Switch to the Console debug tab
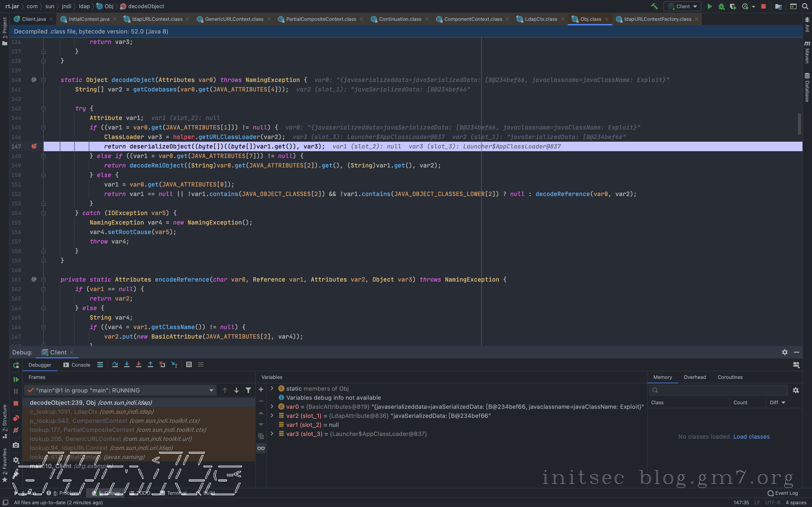812x507 pixels. coord(77,365)
